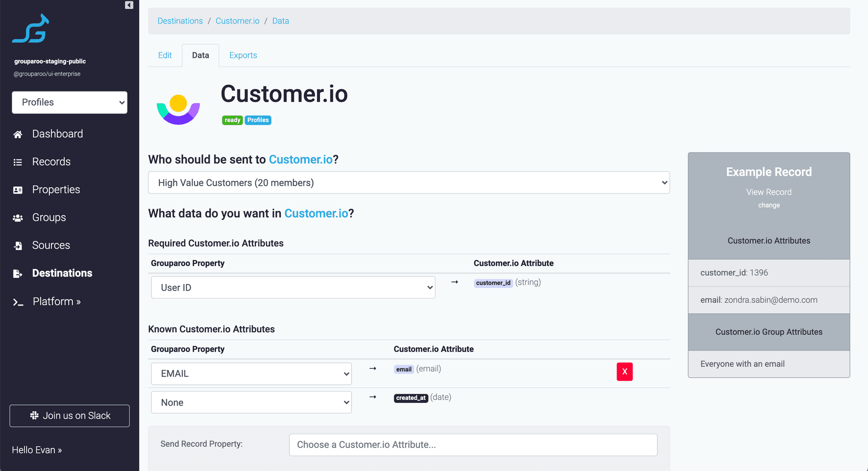Open Properties in the sidebar

(x=56, y=190)
